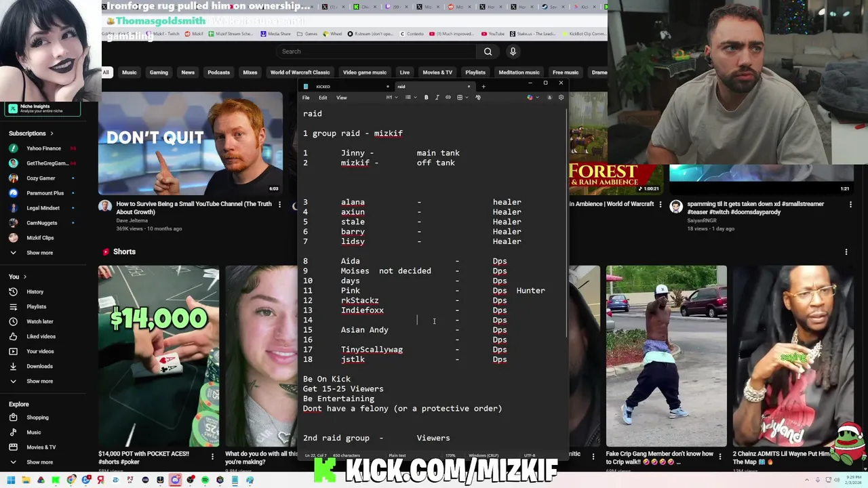Open the YouTube bookmark in bookmarks bar
The image size is (868, 488).
493,34
